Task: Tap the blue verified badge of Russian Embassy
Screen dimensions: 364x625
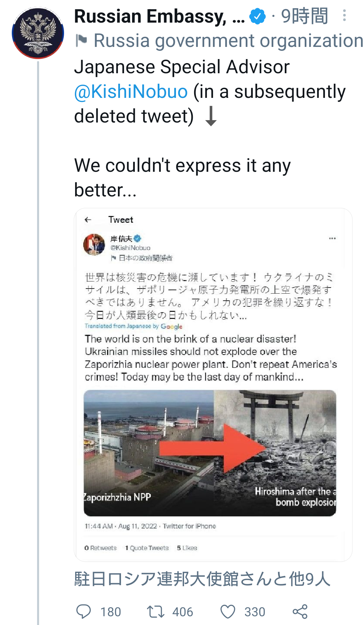Action: pyautogui.click(x=257, y=16)
